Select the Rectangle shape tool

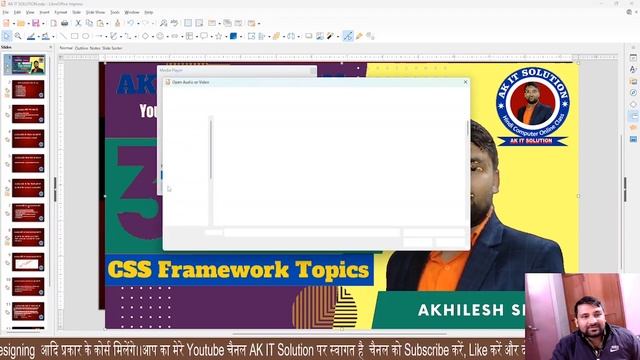pyautogui.click(x=74, y=36)
